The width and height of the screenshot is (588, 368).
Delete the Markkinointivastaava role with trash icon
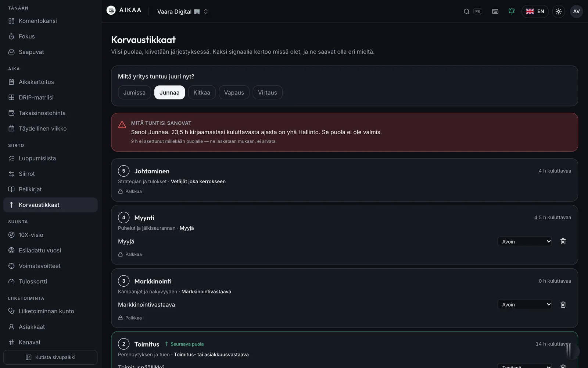(563, 305)
